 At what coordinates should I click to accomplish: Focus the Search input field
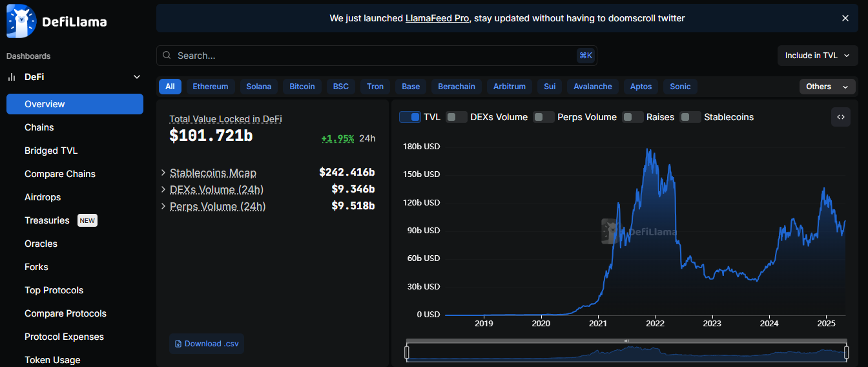[377, 56]
